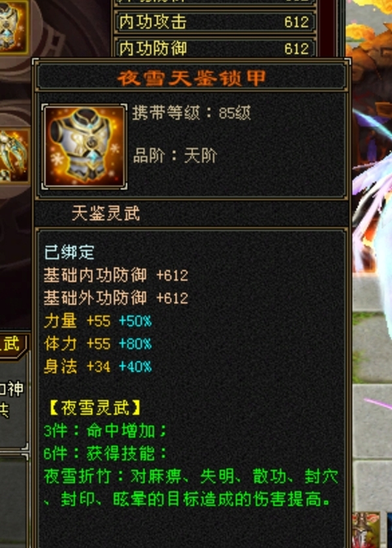Image resolution: width=392 pixels, height=548 pixels.
Task: Click the 天鉴灵武 section header
Action: pyautogui.click(x=106, y=213)
